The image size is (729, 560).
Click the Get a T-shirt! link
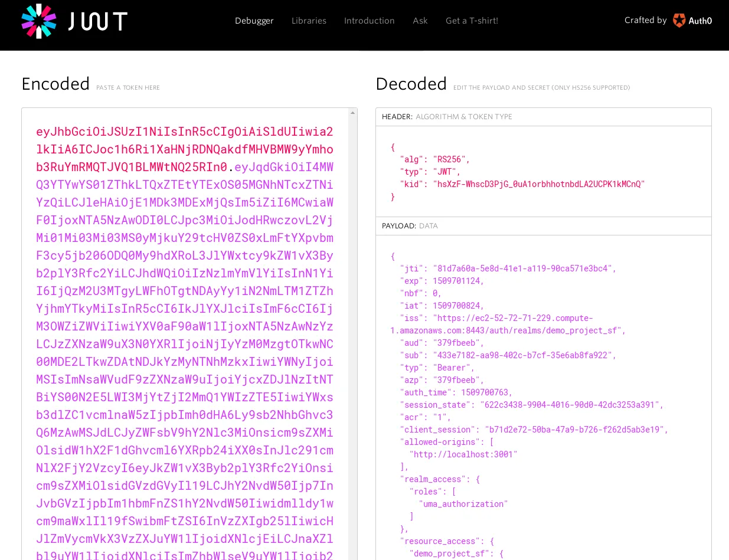click(472, 21)
